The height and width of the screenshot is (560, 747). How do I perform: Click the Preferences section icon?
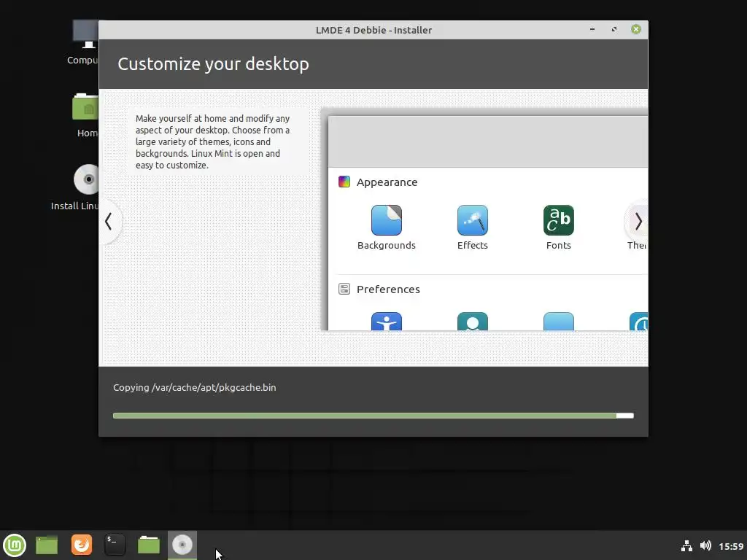[344, 289]
